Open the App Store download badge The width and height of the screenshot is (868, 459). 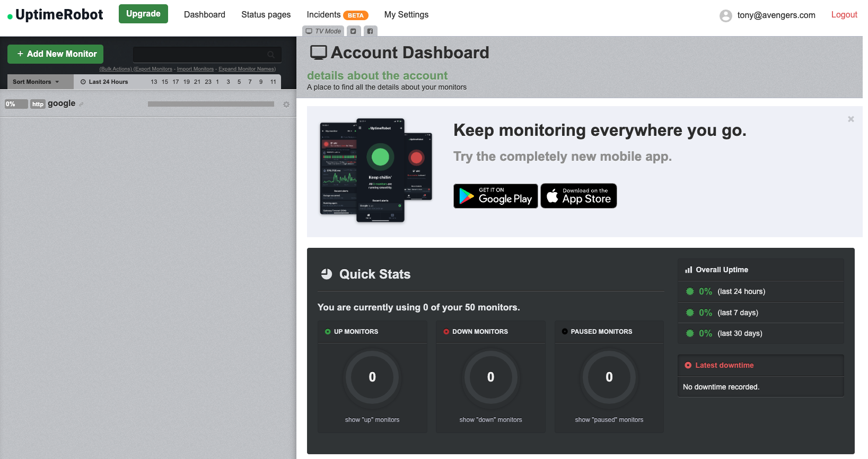tap(578, 196)
